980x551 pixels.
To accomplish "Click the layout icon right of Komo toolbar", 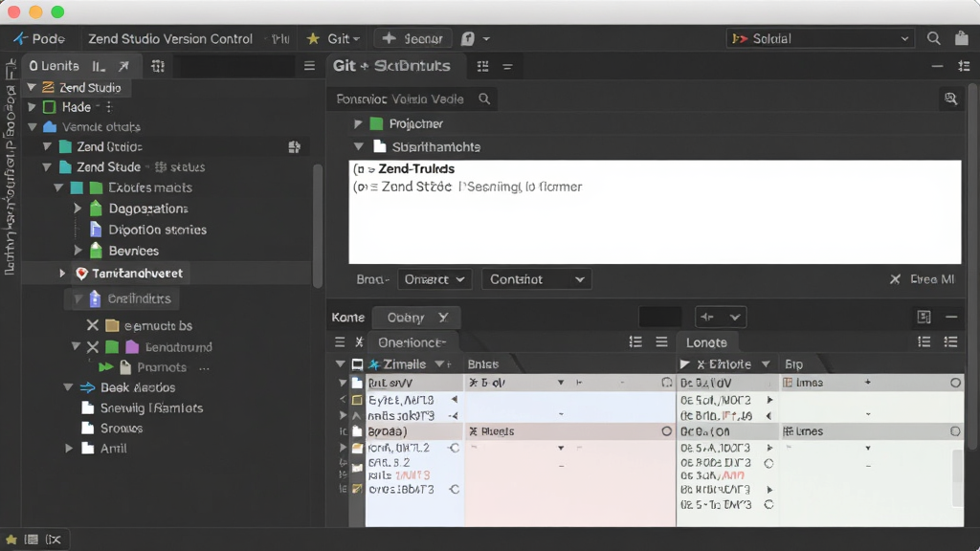I will click(x=924, y=318).
